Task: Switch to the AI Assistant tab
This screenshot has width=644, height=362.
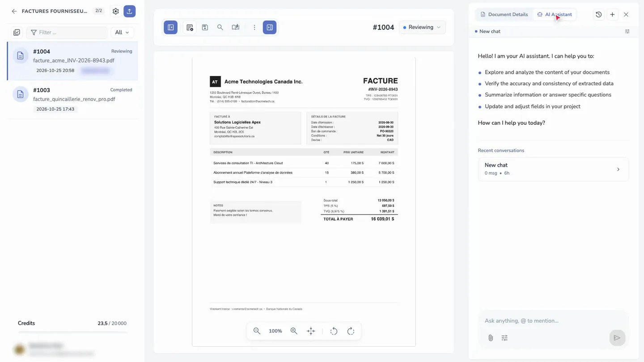Action: 555,14
